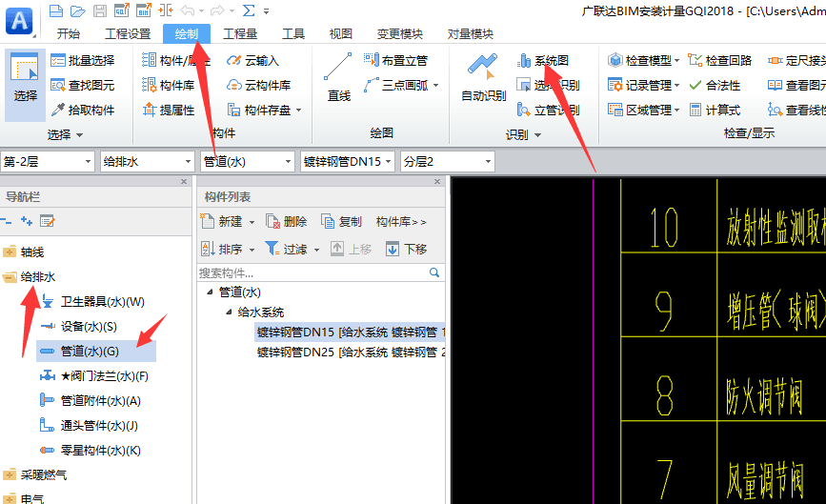Viewport: 826px width, 504px height.
Task: Click 计算式 formula button
Action: coord(715,111)
